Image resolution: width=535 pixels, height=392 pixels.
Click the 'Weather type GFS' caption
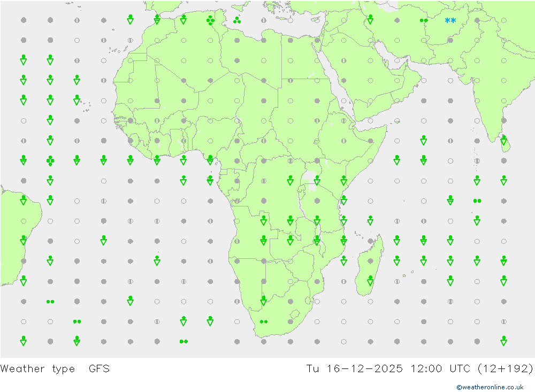coord(55,369)
